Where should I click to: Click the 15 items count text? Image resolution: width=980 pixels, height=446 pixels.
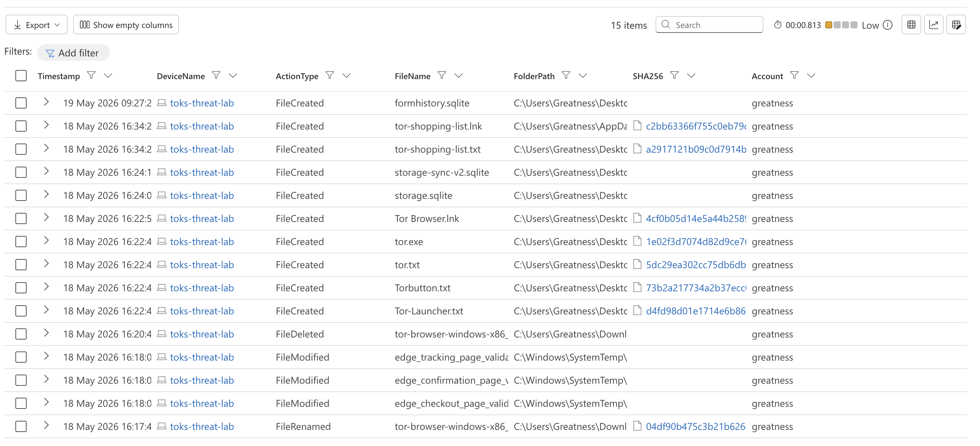pos(629,25)
